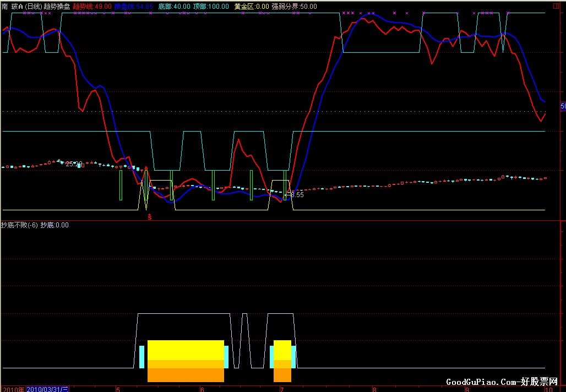Click month 5 on the time axis

[x=118, y=389]
